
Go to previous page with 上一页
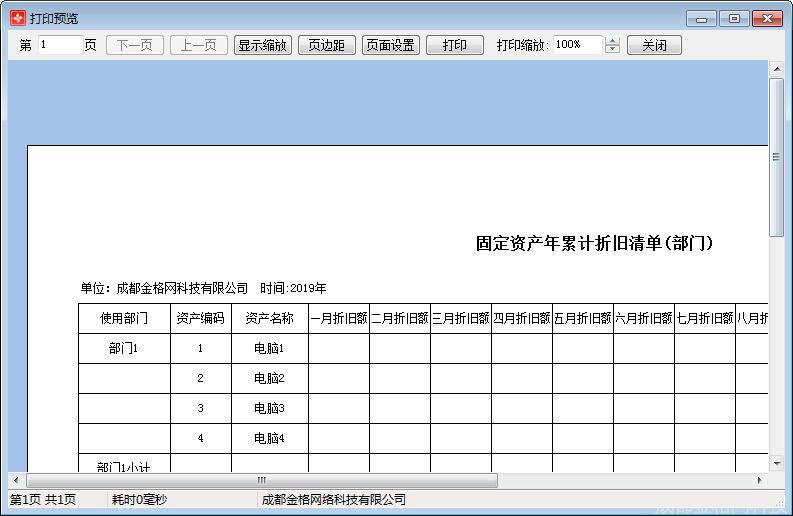(x=199, y=45)
